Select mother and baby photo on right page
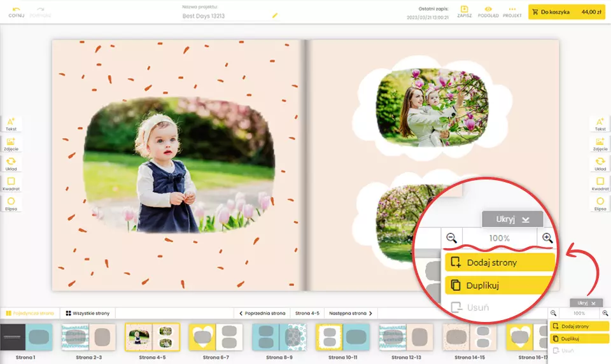611x364 pixels. tap(432, 107)
